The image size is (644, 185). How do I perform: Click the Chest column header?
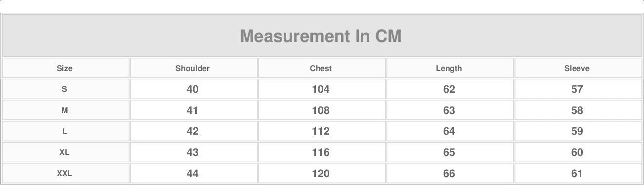[x=321, y=68]
